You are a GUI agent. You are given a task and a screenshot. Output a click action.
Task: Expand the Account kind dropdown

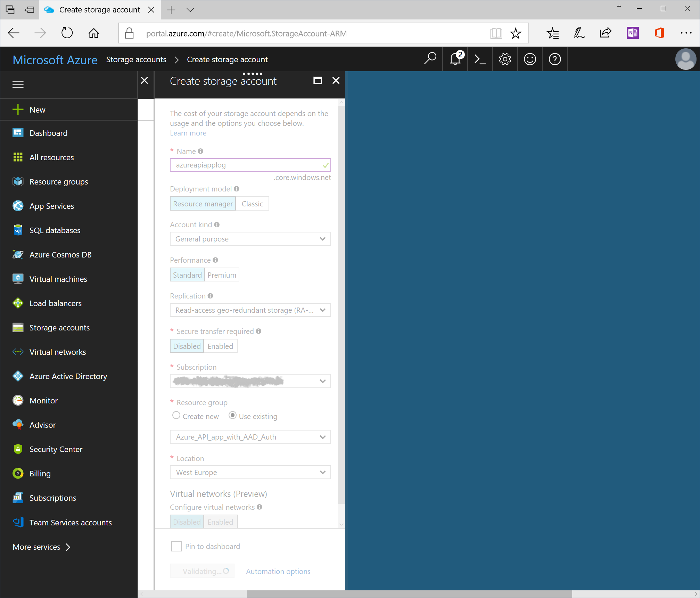(250, 239)
